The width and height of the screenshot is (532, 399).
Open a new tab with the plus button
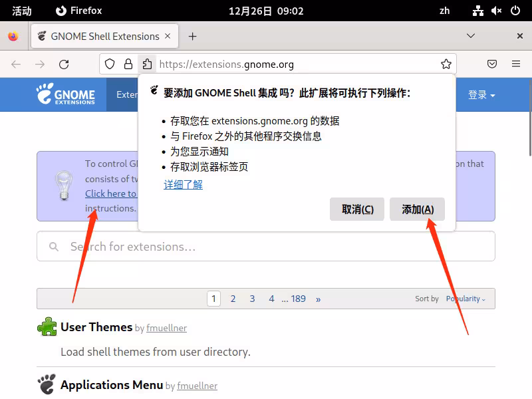coord(192,37)
